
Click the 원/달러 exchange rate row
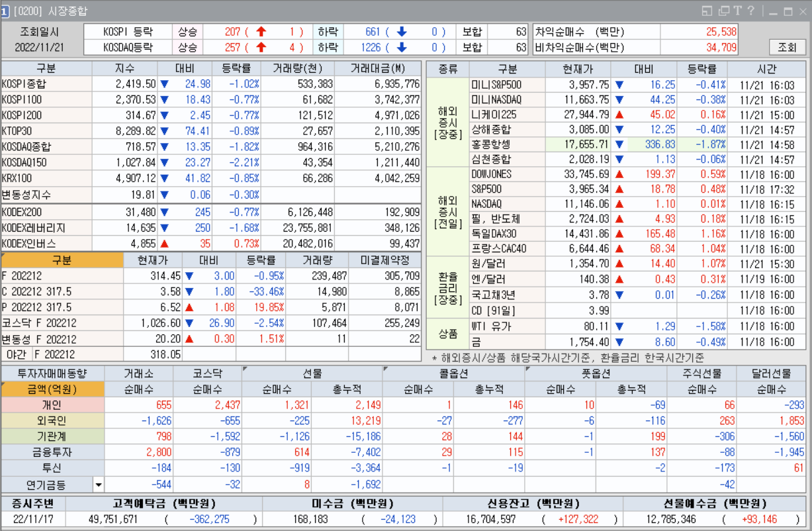click(506, 264)
